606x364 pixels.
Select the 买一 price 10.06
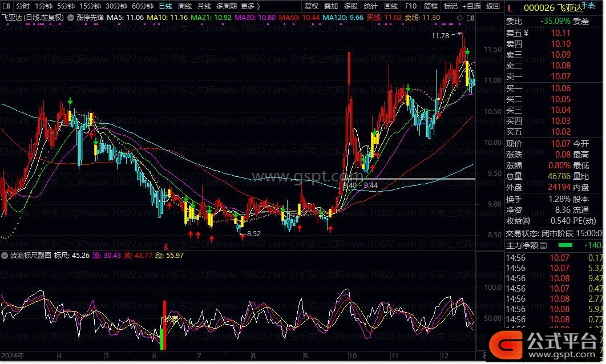560,88
